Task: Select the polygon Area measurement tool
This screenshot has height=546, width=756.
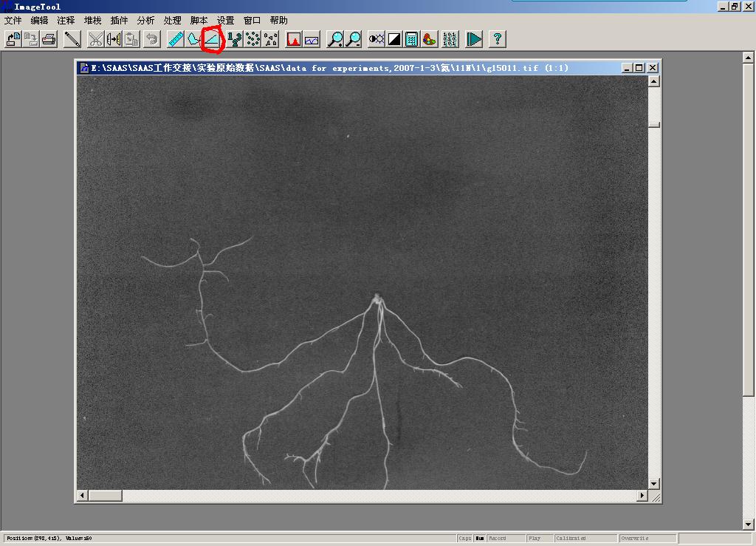Action: point(193,39)
